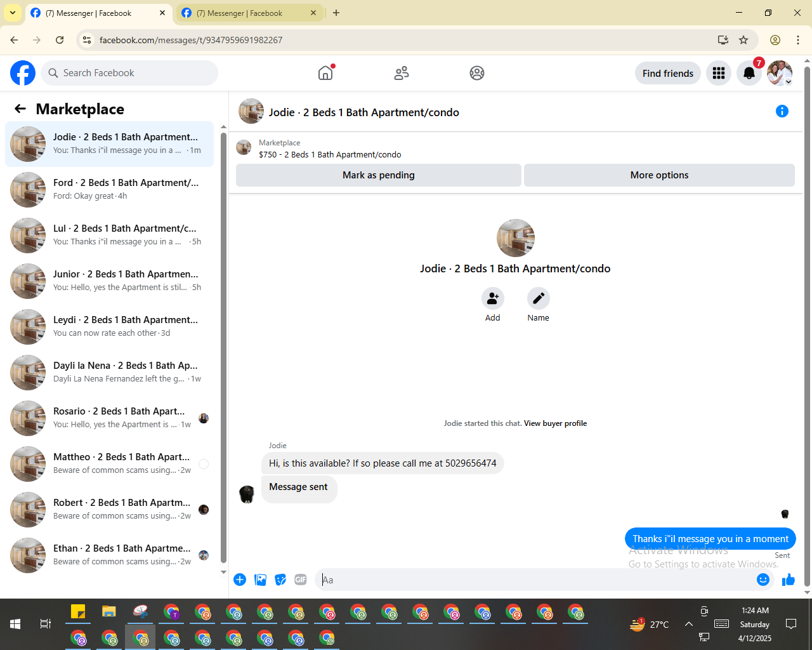Open a new browser tab

(336, 13)
